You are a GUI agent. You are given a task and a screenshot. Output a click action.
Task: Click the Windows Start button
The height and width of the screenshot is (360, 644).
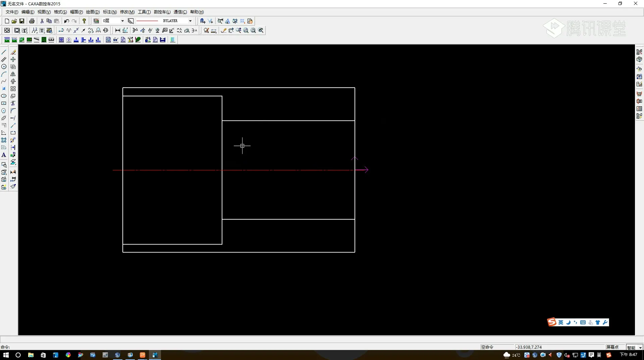[6, 355]
